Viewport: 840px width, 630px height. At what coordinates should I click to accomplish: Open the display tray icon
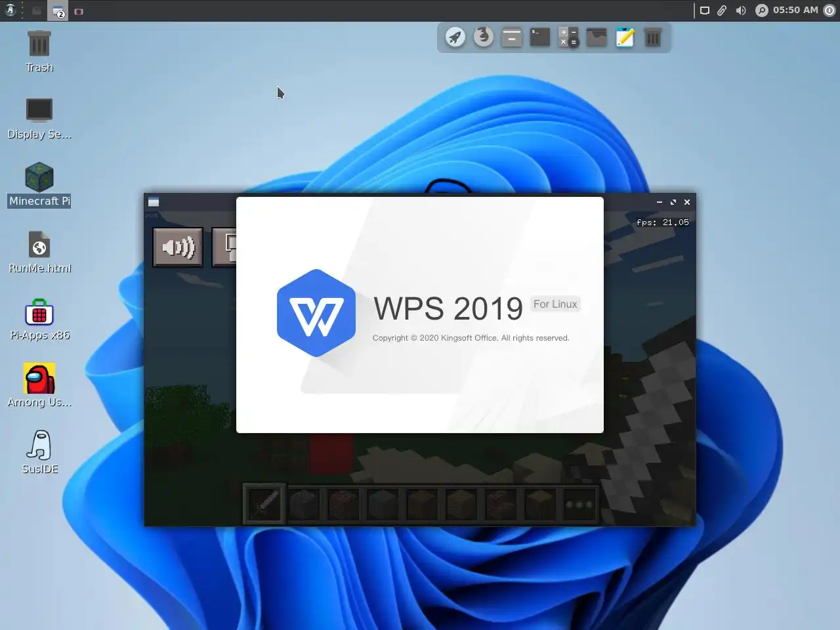pyautogui.click(x=704, y=10)
